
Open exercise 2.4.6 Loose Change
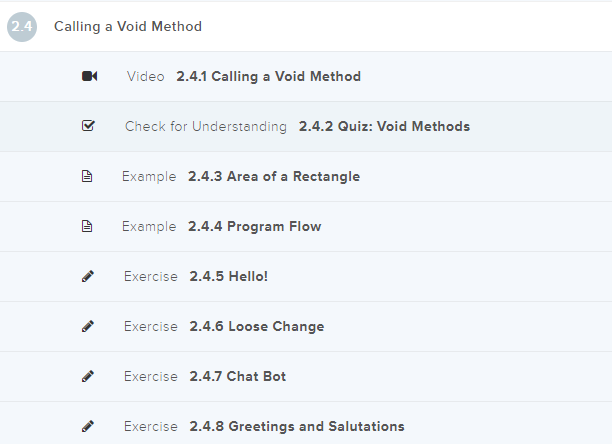point(256,327)
